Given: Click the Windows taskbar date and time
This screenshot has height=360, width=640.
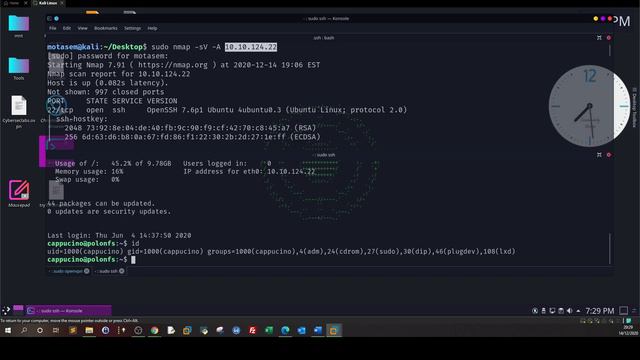Looking at the screenshot, I should (628, 330).
